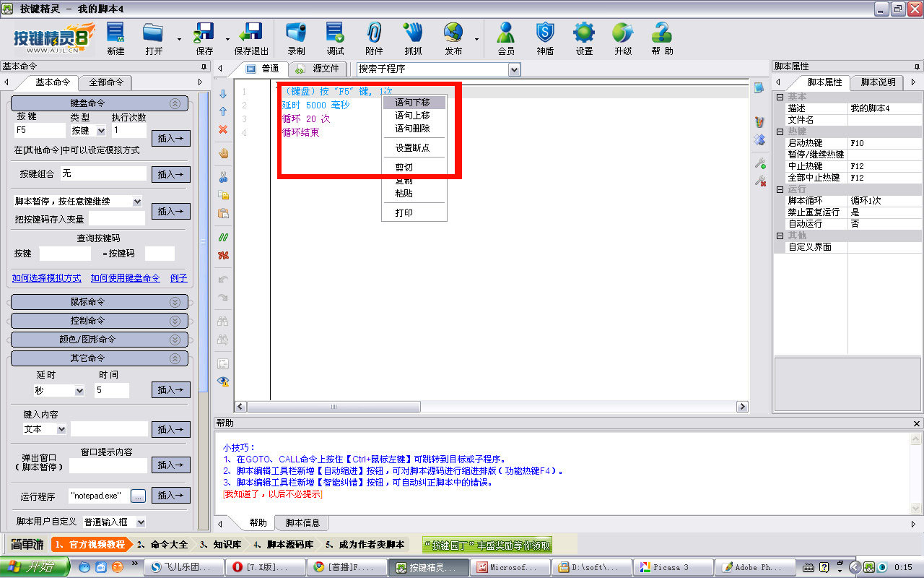Collapse the 键盘命令 section
The width and height of the screenshot is (924, 578).
click(x=99, y=103)
